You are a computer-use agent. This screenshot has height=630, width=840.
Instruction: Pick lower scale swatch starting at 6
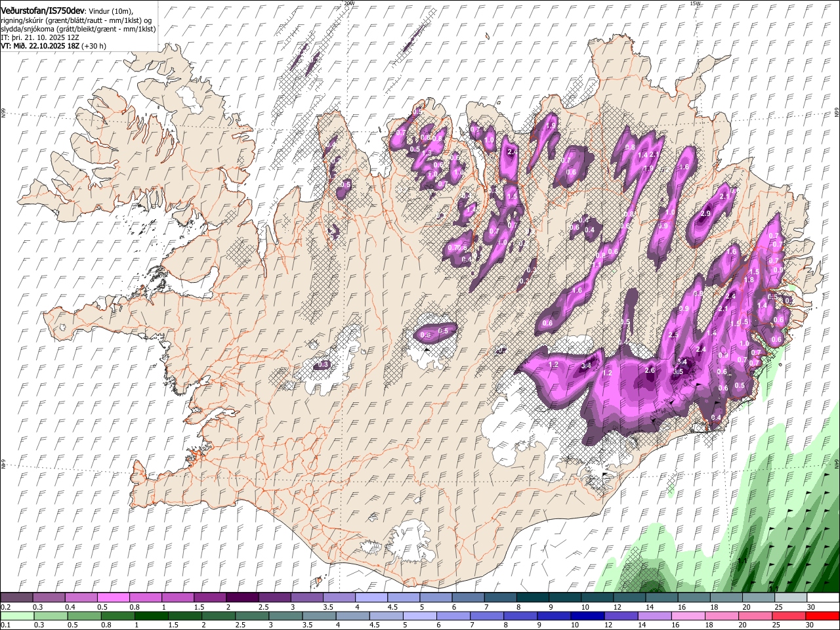pos(453,616)
